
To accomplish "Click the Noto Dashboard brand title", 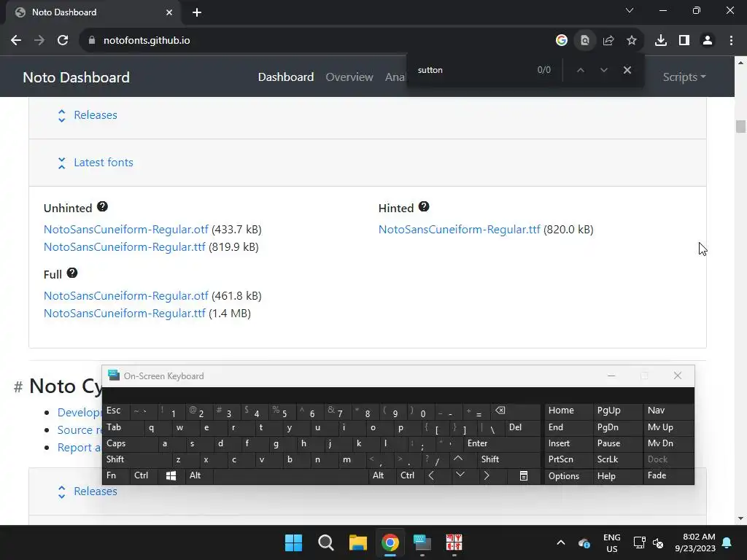I will tap(76, 77).
